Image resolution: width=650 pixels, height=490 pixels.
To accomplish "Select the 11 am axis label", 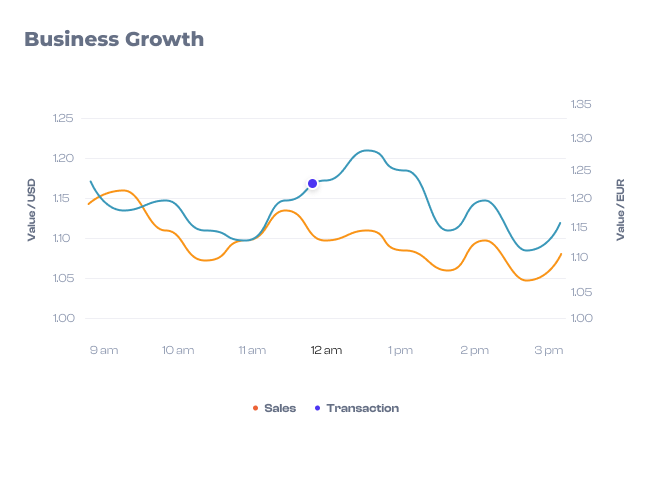I will (x=252, y=350).
